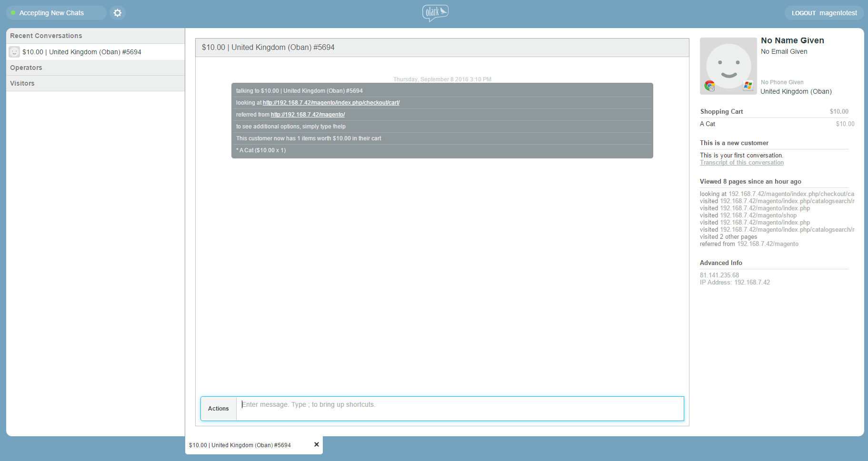Click the No Name Given visitor name
Viewport: 868px width, 461px height.
pos(792,40)
